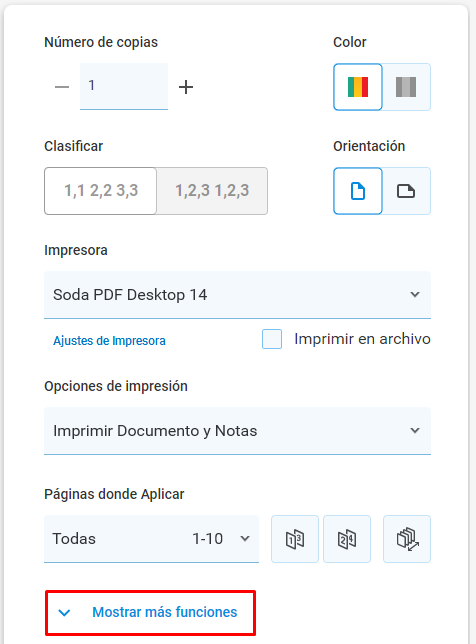The width and height of the screenshot is (476, 644).
Task: Select grayscale printing mode icon
Action: (x=406, y=87)
